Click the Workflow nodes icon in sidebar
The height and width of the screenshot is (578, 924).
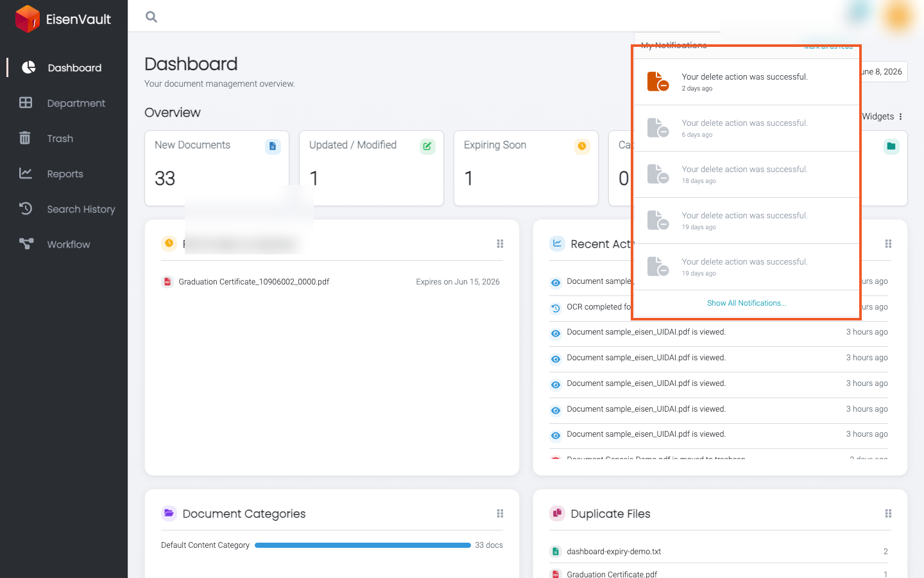coord(26,243)
